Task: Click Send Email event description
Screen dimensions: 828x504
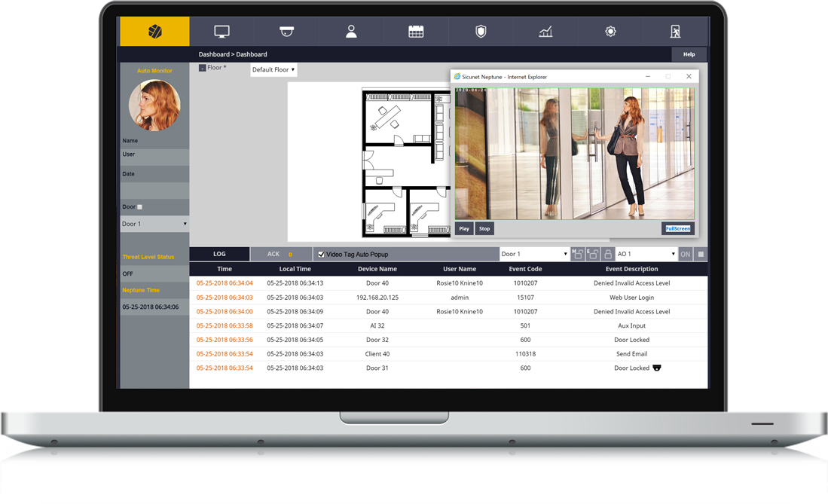Action: 631,354
